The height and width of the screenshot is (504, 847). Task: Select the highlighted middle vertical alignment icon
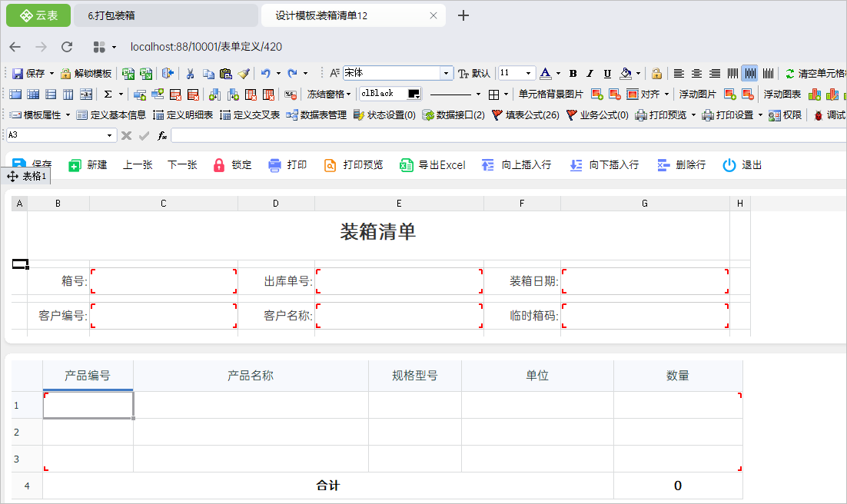(750, 74)
